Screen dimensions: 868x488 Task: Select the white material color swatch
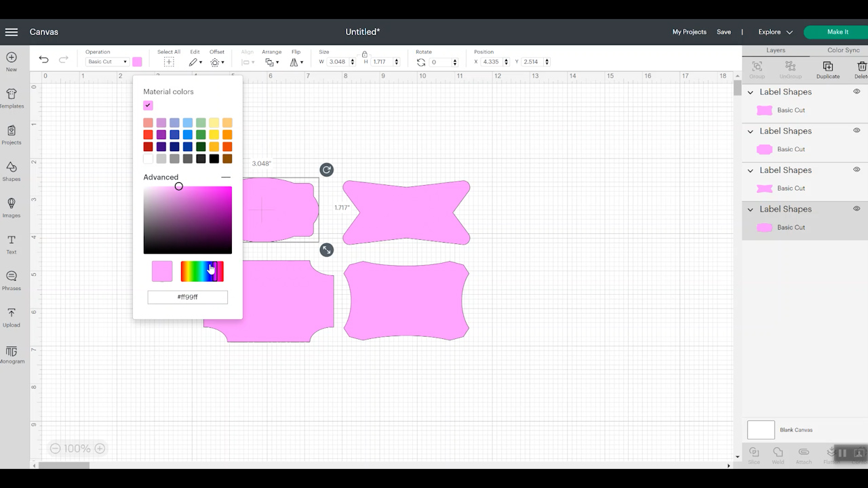pyautogui.click(x=148, y=159)
